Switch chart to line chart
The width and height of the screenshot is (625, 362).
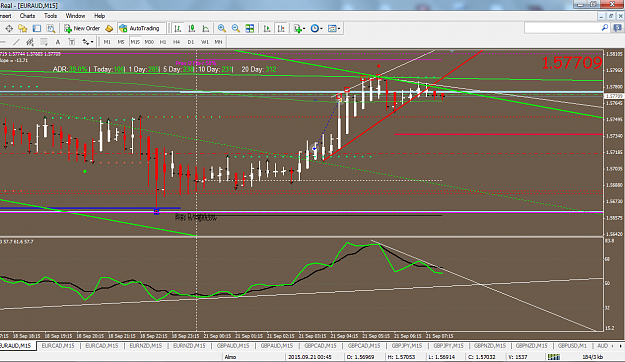[x=206, y=28]
